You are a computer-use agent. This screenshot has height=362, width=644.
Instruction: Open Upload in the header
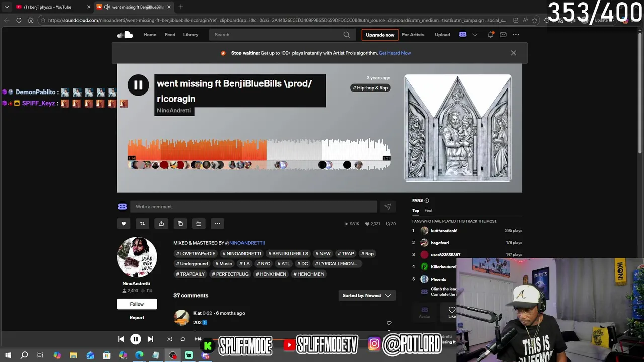pyautogui.click(x=442, y=35)
